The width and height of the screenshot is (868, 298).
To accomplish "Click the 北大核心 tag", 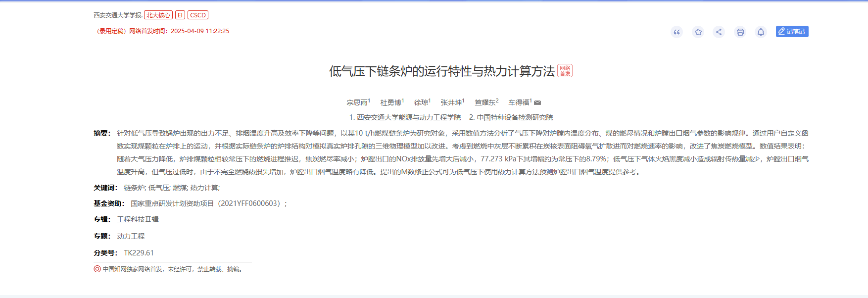I will pos(158,15).
